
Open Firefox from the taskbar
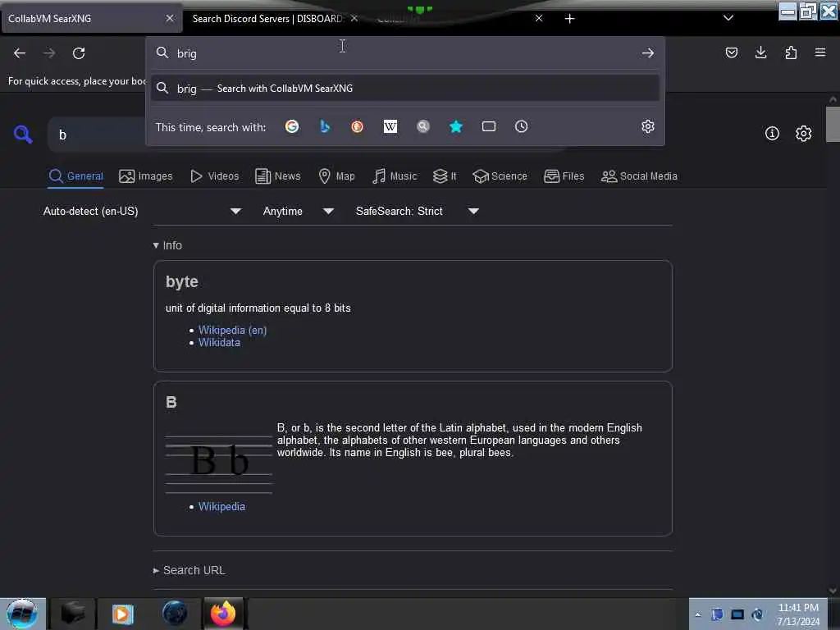[223, 614]
